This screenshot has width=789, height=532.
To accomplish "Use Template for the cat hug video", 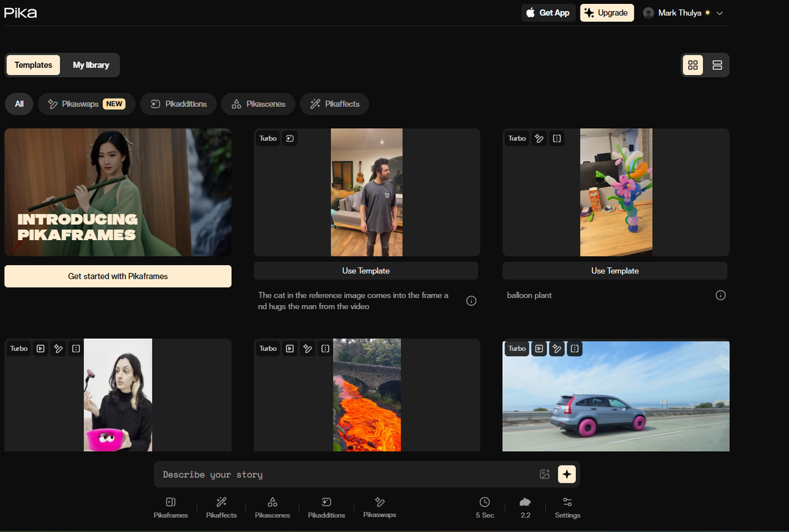I will pos(366,271).
